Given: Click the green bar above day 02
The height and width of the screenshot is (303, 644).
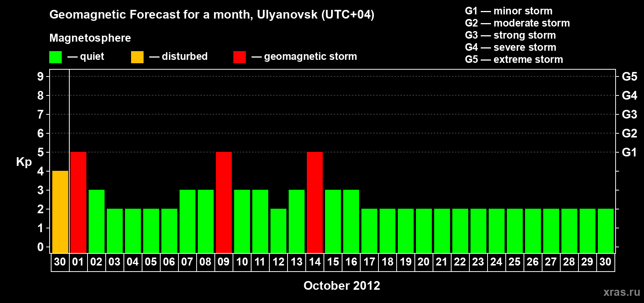Looking at the screenshot, I should point(97,221).
